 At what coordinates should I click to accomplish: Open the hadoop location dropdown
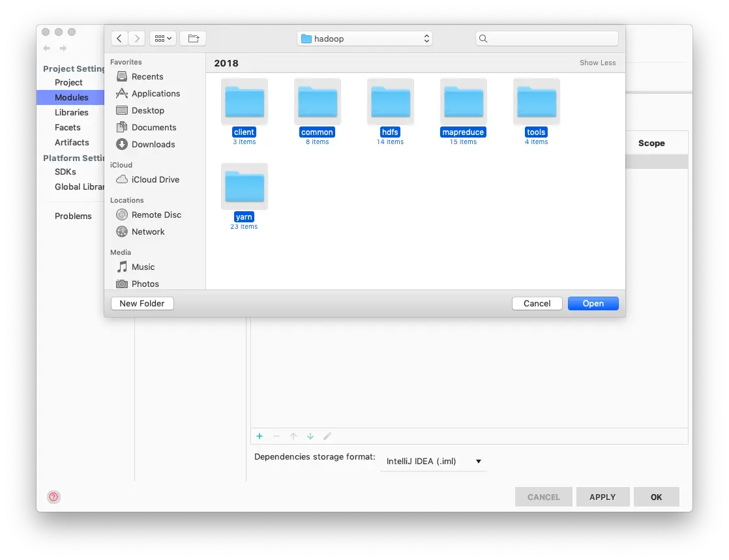364,38
